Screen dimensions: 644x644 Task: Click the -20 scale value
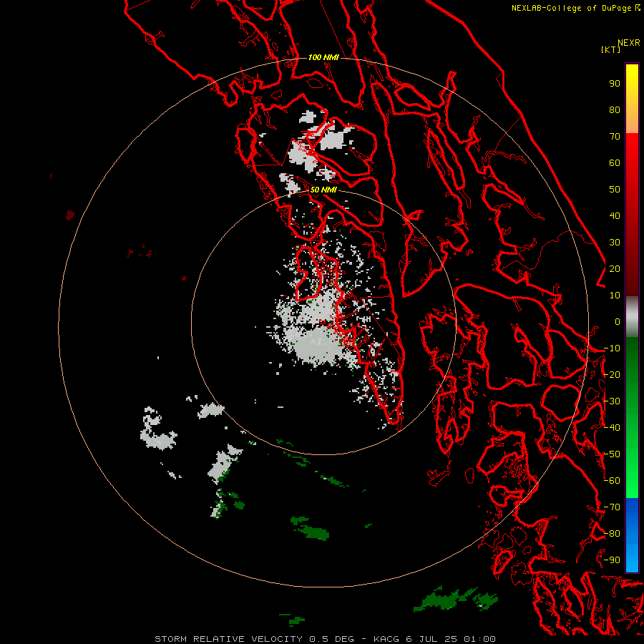tap(612, 375)
